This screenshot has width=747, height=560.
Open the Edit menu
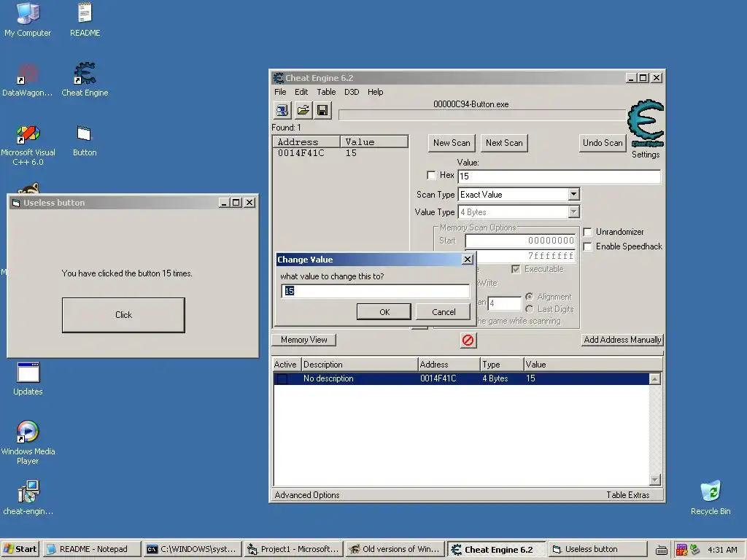(301, 92)
